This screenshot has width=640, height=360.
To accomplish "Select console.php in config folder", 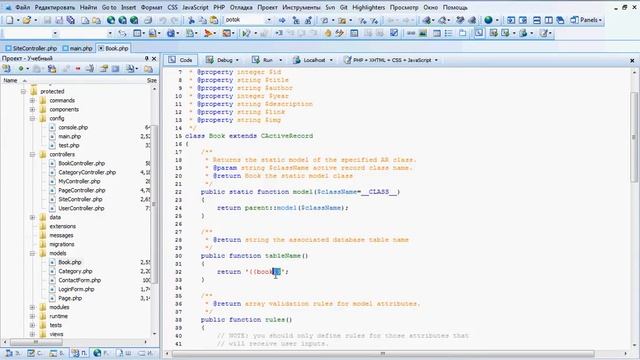I will pos(73,127).
